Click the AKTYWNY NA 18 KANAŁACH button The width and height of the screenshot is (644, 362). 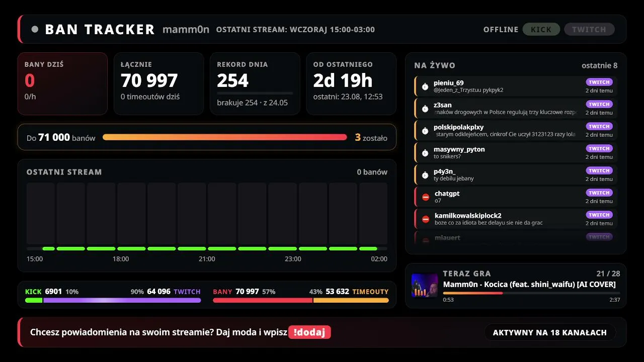(550, 332)
